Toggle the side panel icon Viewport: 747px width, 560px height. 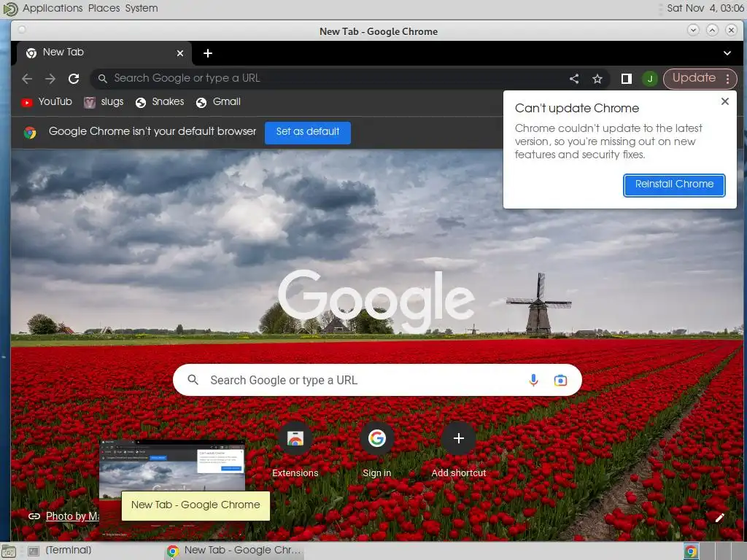[x=627, y=79]
